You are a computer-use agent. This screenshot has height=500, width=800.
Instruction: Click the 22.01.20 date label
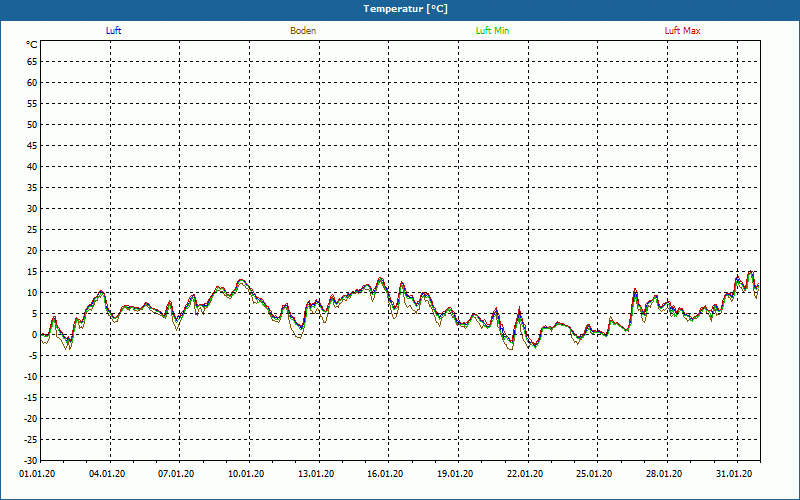(x=525, y=474)
